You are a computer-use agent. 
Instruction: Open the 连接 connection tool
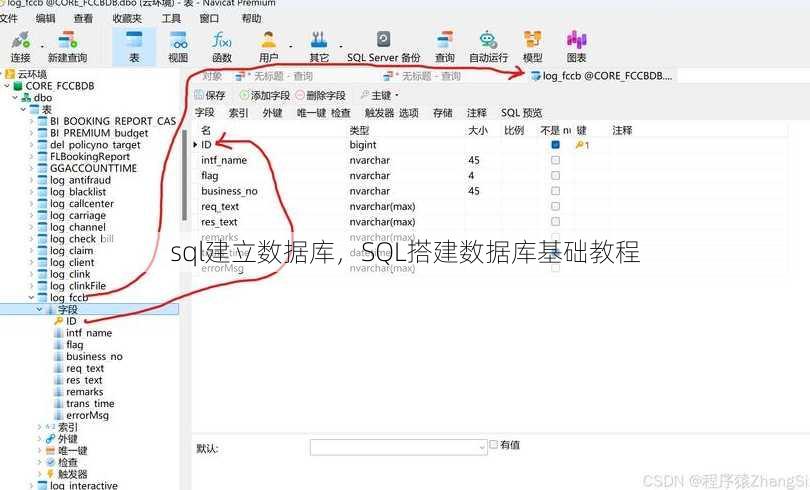tap(21, 46)
